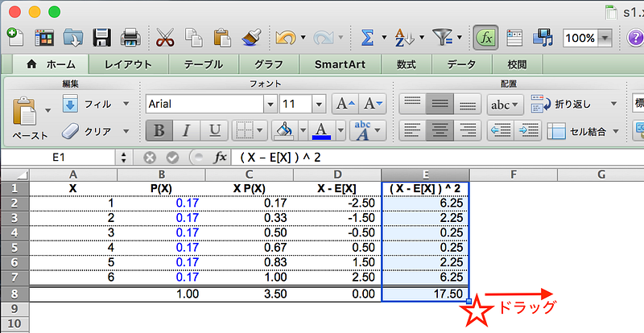644x333 pixels.
Task: Click the New Workbook icon
Action: [15, 37]
